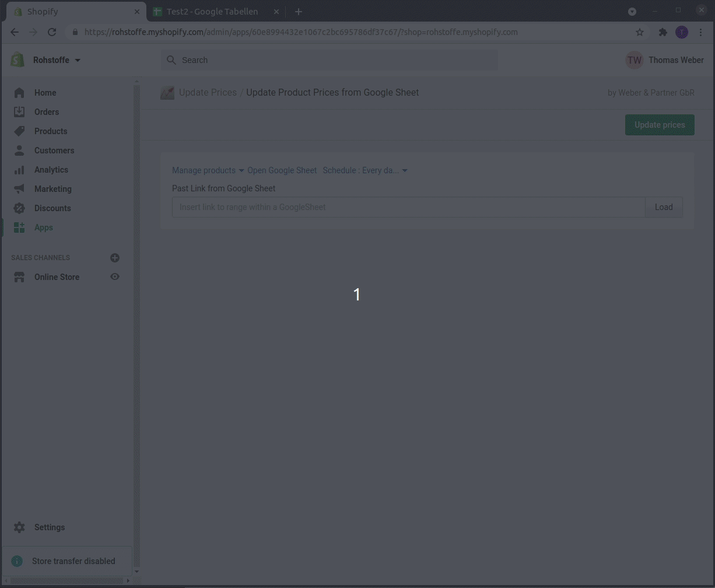
Task: Close the Shopify browser tab
Action: pos(138,12)
